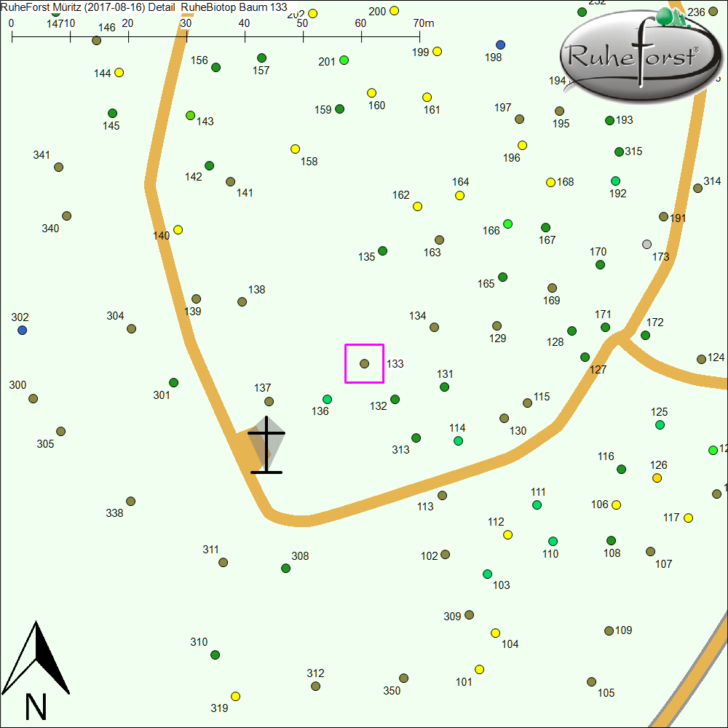728x728 pixels.
Task: Click the map title text at top
Action: pos(144,7)
